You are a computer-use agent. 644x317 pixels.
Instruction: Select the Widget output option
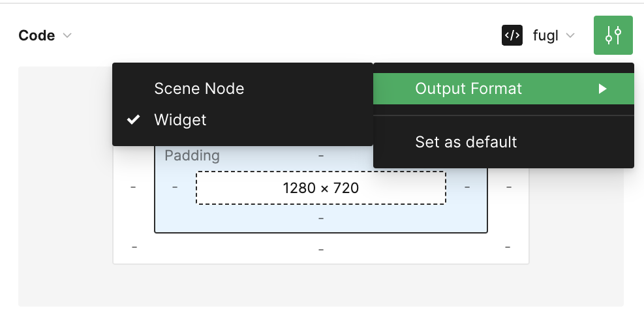(x=180, y=120)
